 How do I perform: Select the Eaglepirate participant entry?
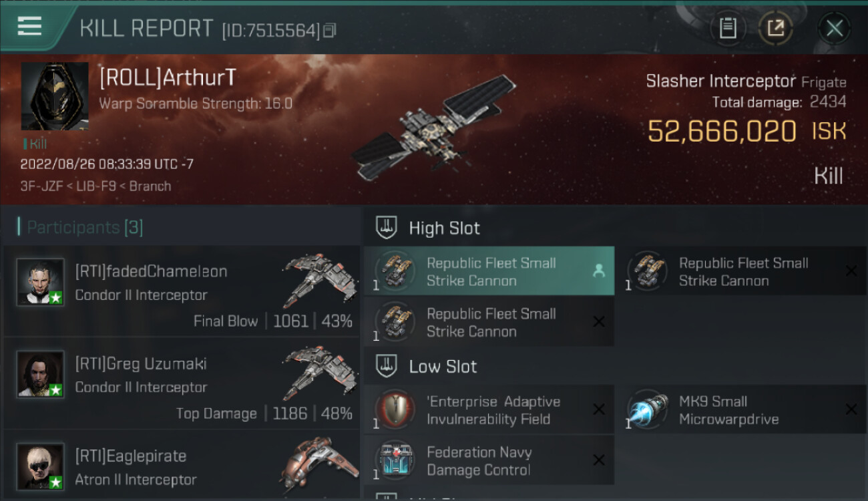(x=182, y=466)
